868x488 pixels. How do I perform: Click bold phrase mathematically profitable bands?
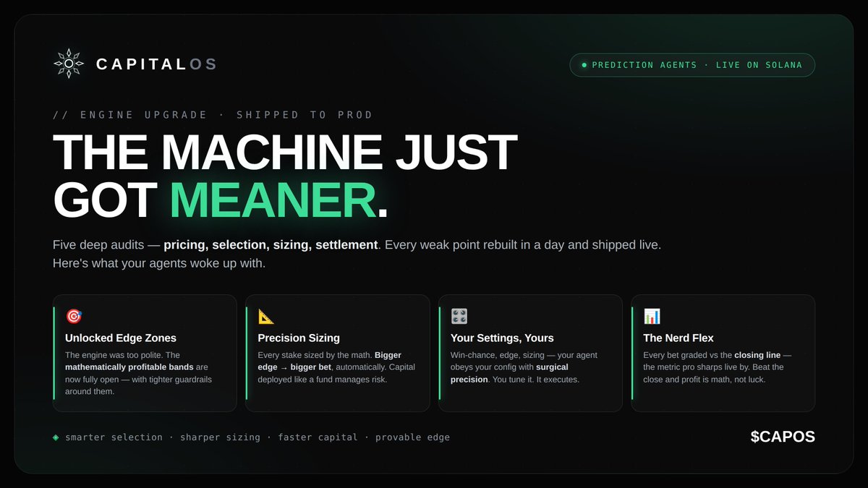tap(129, 367)
